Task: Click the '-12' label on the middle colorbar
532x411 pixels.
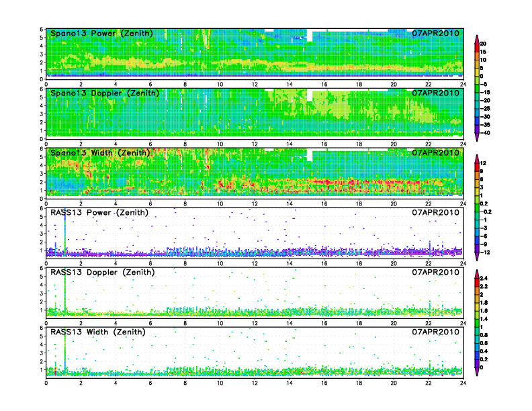Action: (485, 253)
